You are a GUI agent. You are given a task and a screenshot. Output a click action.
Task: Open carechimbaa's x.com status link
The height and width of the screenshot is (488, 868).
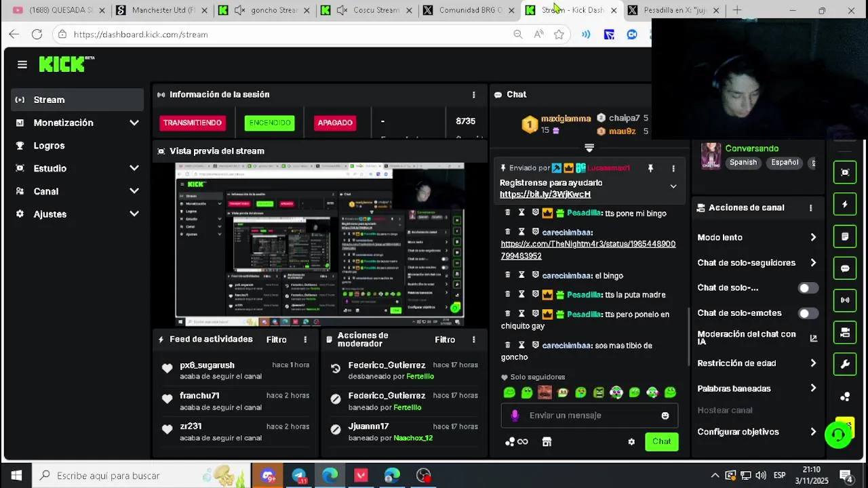(588, 249)
